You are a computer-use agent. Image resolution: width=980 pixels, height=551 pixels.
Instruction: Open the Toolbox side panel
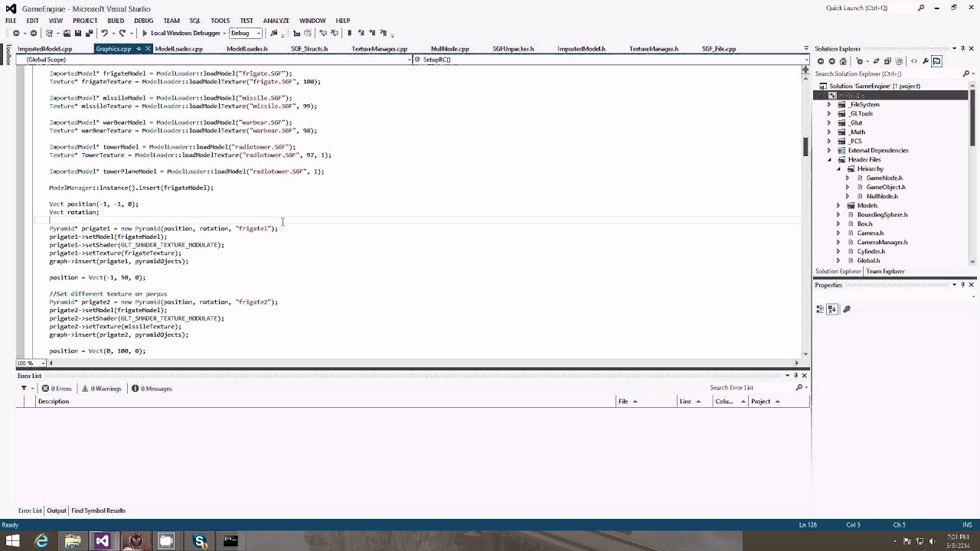[x=7, y=55]
